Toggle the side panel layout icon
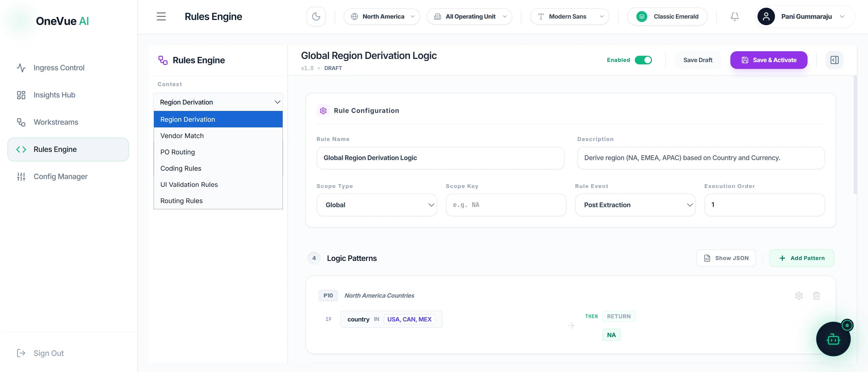 click(834, 60)
